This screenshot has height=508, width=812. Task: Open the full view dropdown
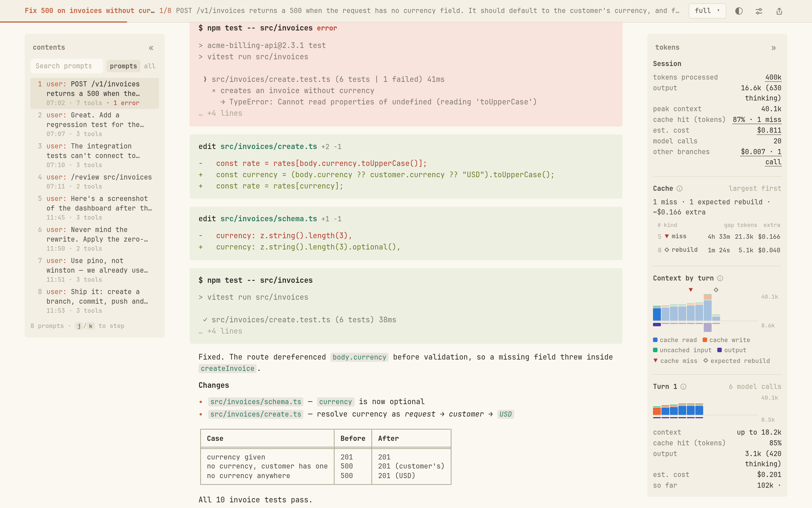pos(707,11)
